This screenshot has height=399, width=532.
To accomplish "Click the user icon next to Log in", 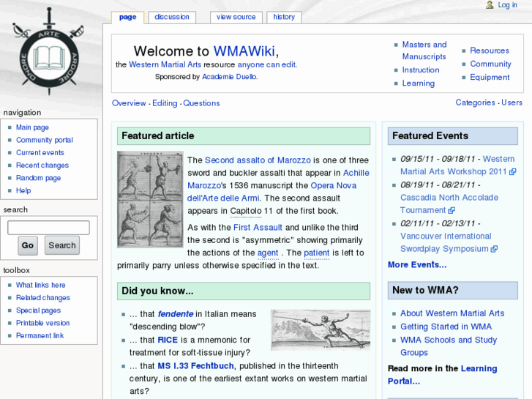I will point(490,4).
